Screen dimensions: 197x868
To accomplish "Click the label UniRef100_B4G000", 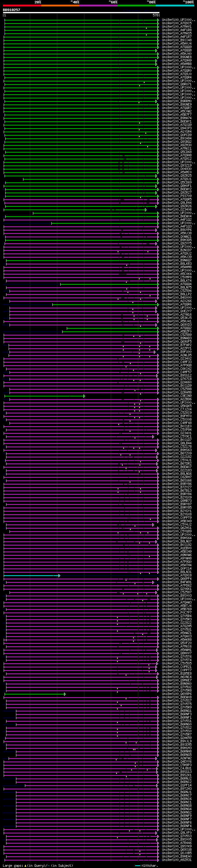I will coord(177,297).
